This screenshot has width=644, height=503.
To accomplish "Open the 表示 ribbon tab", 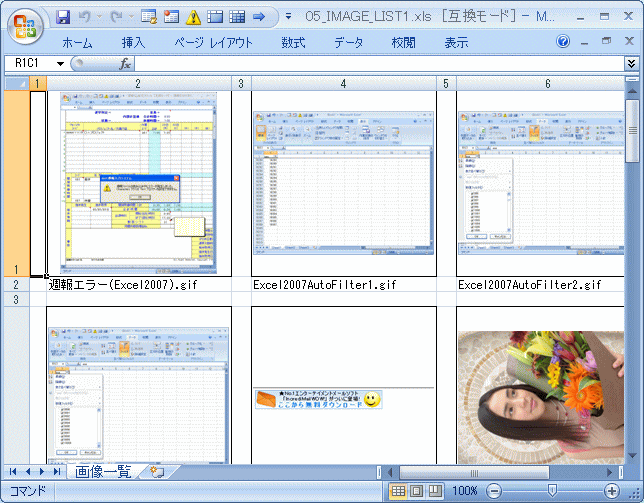I will pos(456,42).
